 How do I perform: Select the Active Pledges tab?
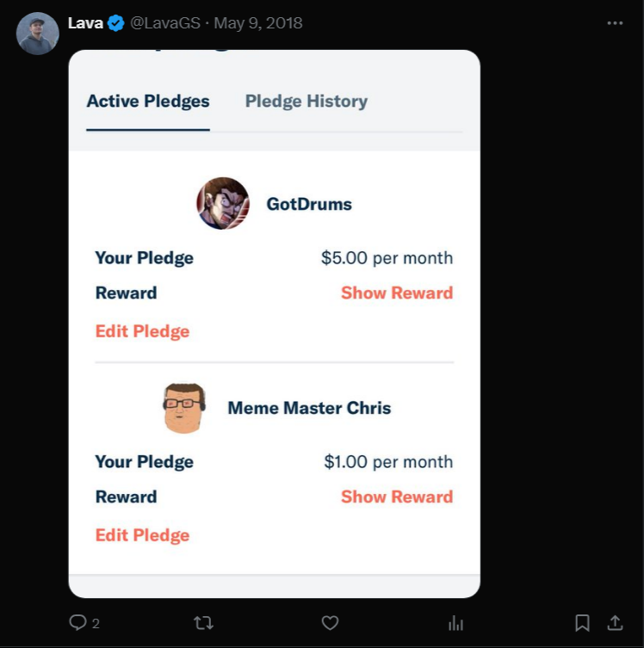pyautogui.click(x=148, y=102)
